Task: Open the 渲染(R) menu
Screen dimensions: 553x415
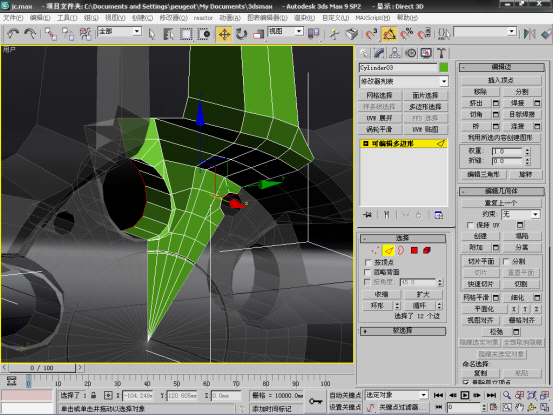Action: [304, 18]
